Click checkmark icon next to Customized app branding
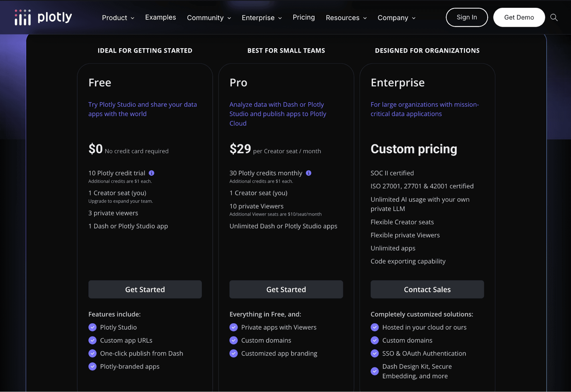571x392 pixels. pos(234,353)
